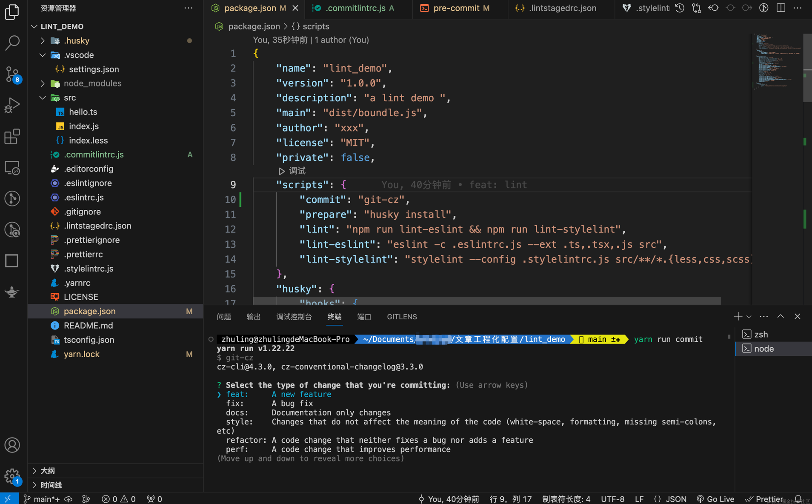This screenshot has height=504, width=812.
Task: Open hello.ts in the file tree
Action: point(115,112)
